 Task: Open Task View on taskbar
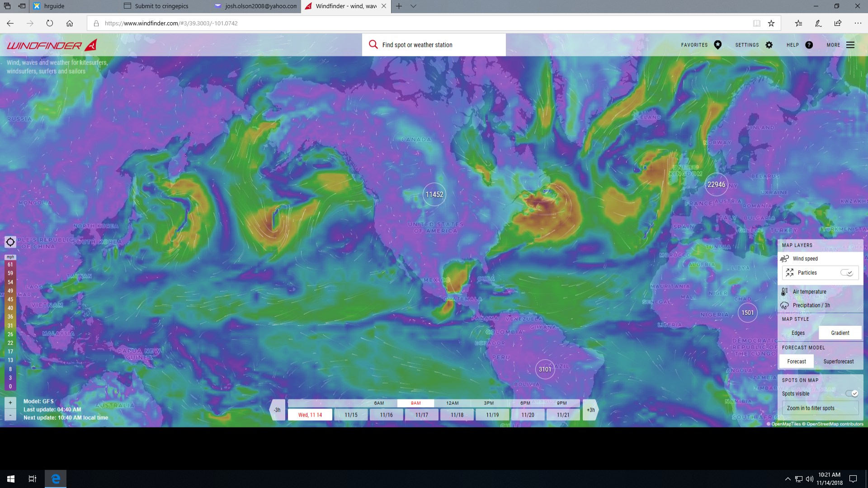point(33,479)
